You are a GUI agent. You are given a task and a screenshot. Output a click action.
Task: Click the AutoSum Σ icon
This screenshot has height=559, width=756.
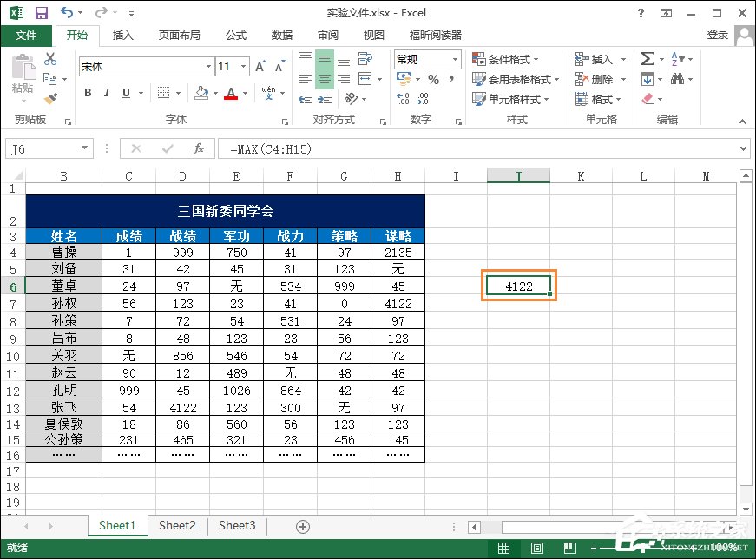646,57
